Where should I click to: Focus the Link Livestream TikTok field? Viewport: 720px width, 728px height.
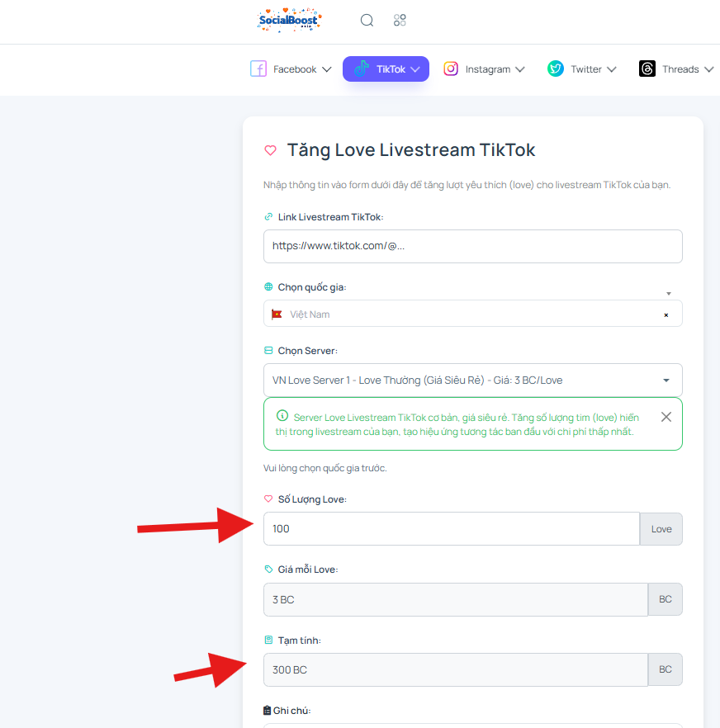473,246
